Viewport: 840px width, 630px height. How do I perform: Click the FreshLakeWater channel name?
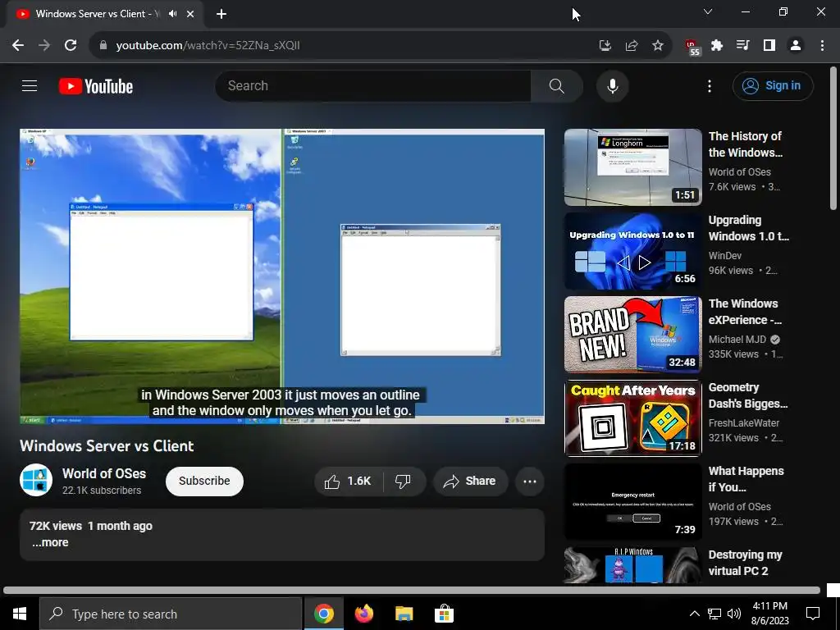pyautogui.click(x=743, y=422)
